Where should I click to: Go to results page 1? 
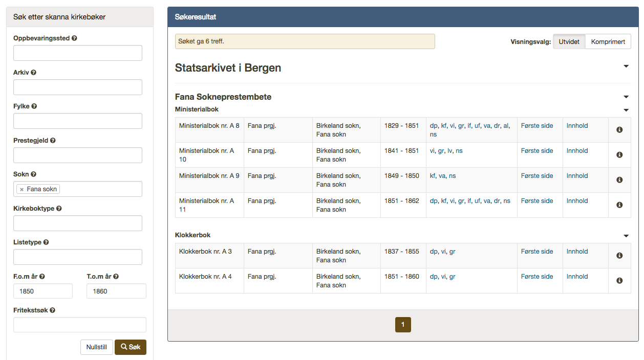[403, 325]
